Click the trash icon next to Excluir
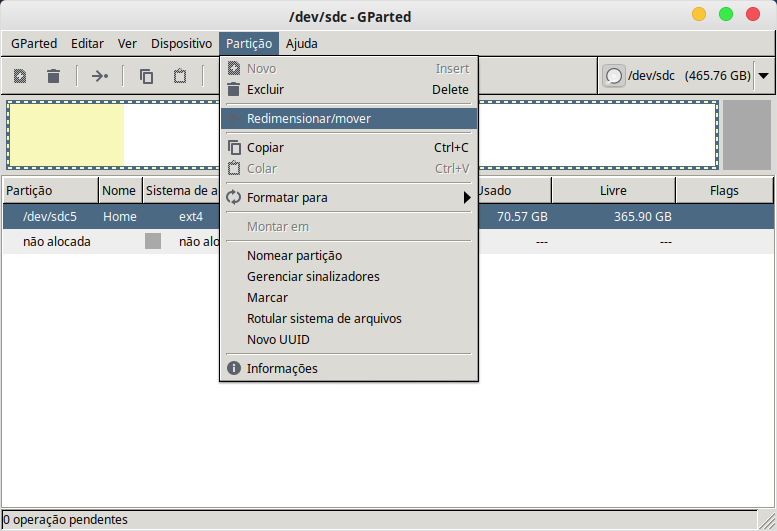The width and height of the screenshot is (777, 531). (233, 89)
